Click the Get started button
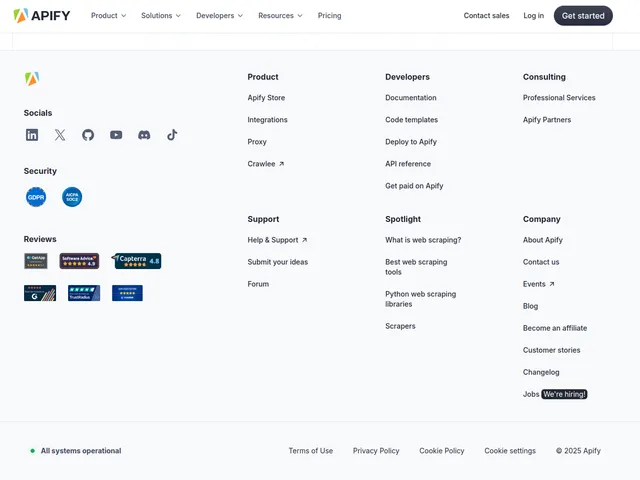 [583, 16]
